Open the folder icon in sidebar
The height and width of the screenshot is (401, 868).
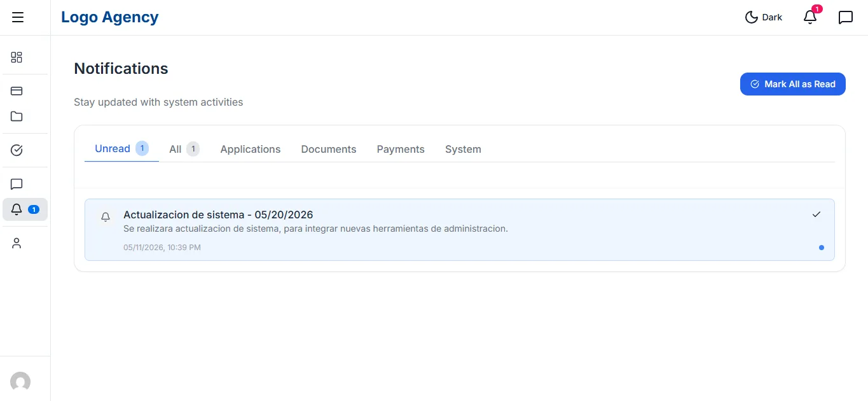pyautogui.click(x=17, y=116)
